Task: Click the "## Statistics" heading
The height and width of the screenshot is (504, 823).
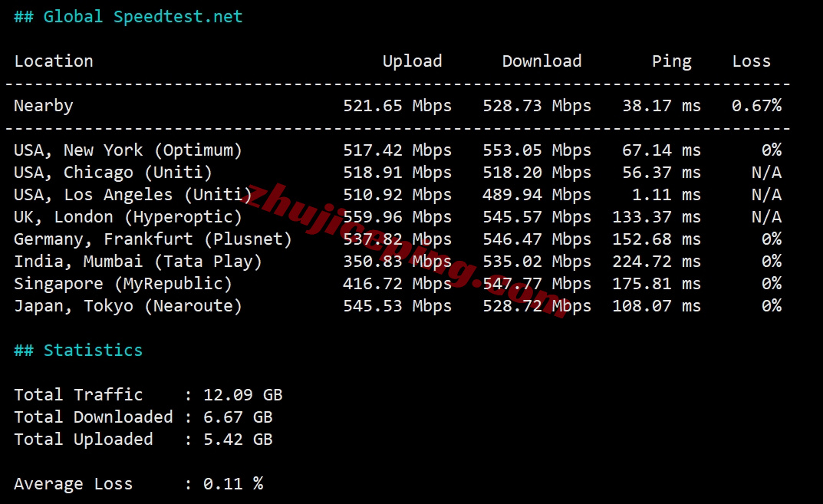Action: tap(78, 351)
